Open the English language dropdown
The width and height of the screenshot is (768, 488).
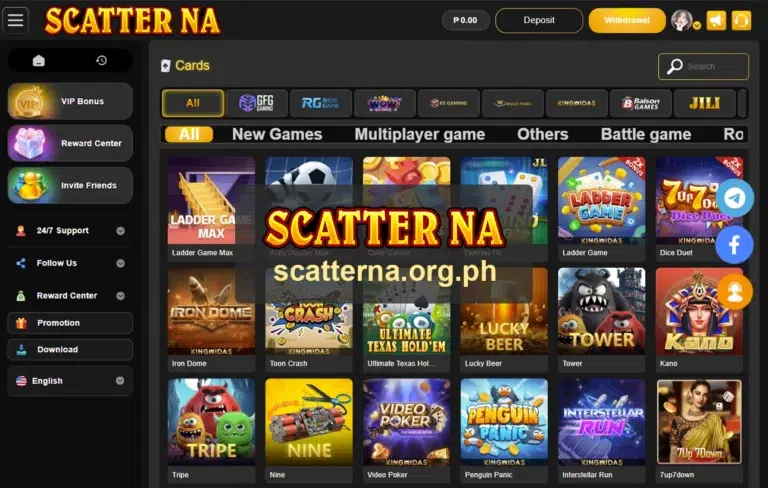(x=70, y=381)
